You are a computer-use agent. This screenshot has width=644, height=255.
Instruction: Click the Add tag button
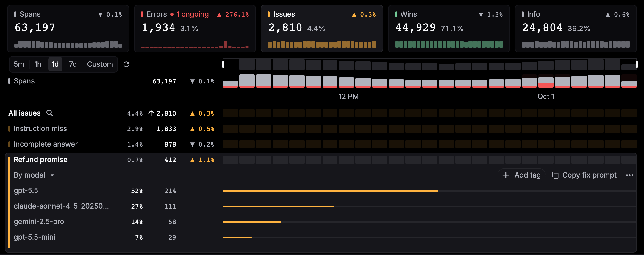pos(522,175)
